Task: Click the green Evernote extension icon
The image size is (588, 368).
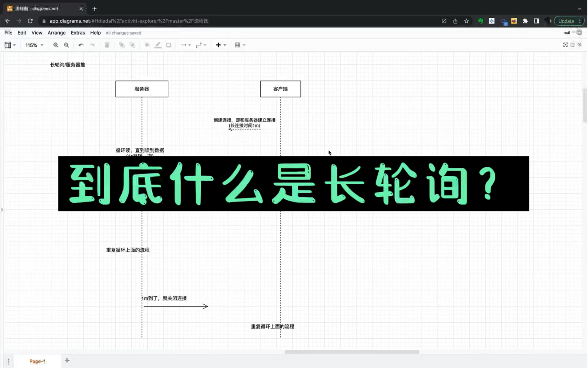Action: click(480, 21)
